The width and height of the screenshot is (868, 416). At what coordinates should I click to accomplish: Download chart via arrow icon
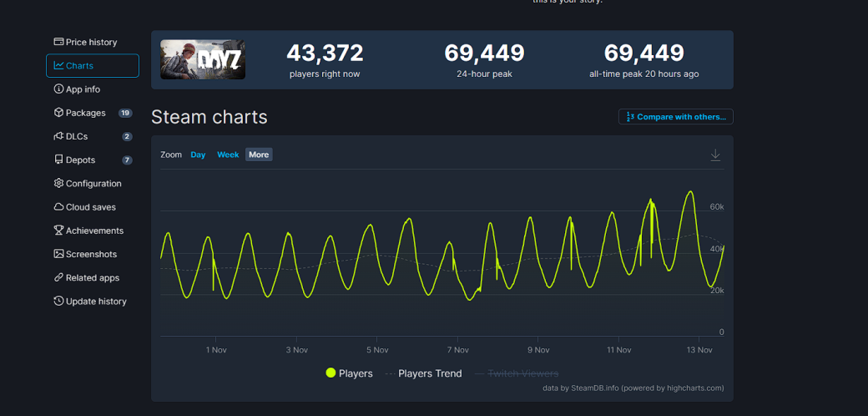(x=715, y=155)
